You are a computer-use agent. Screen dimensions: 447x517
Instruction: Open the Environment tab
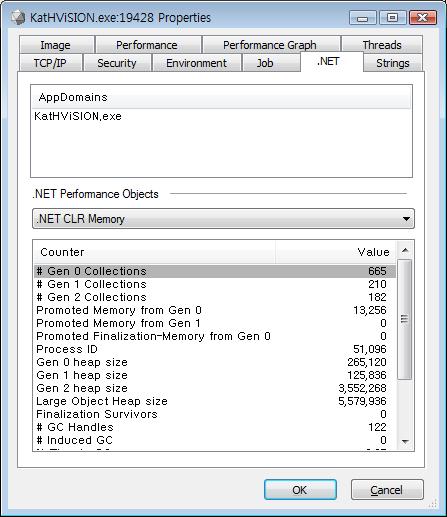tap(196, 63)
